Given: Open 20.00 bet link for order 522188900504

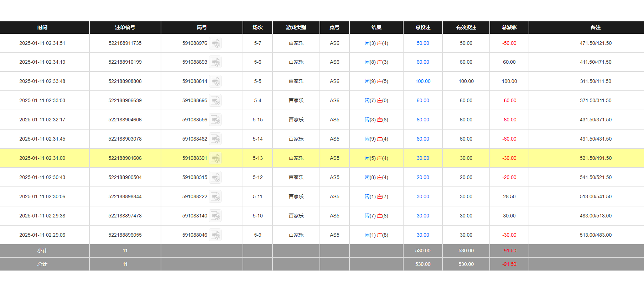Looking at the screenshot, I should pyautogui.click(x=423, y=177).
